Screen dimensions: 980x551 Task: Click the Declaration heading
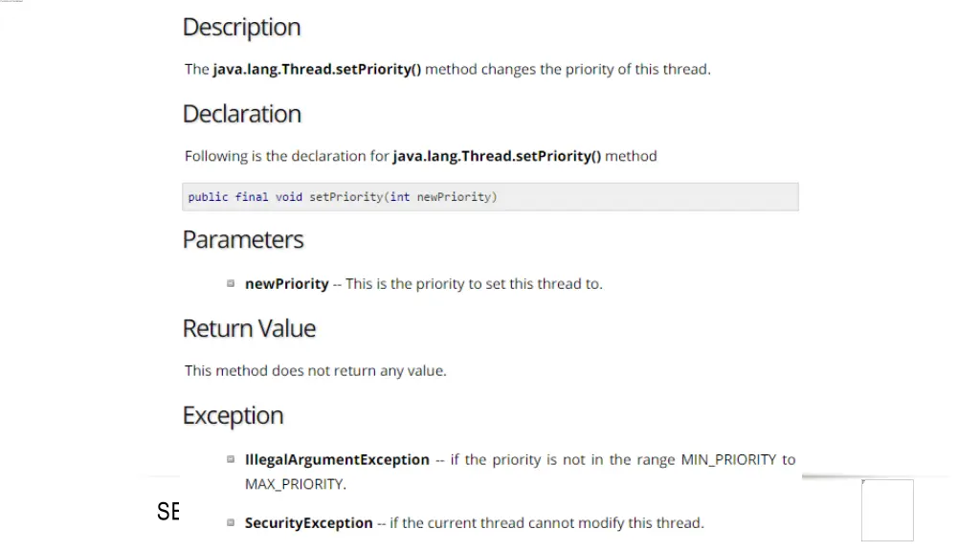click(242, 114)
